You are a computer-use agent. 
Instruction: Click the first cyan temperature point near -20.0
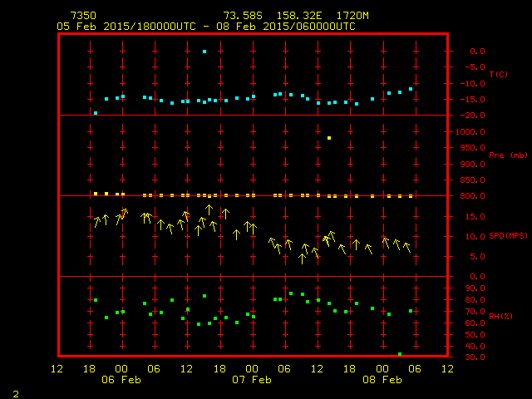pyautogui.click(x=96, y=113)
